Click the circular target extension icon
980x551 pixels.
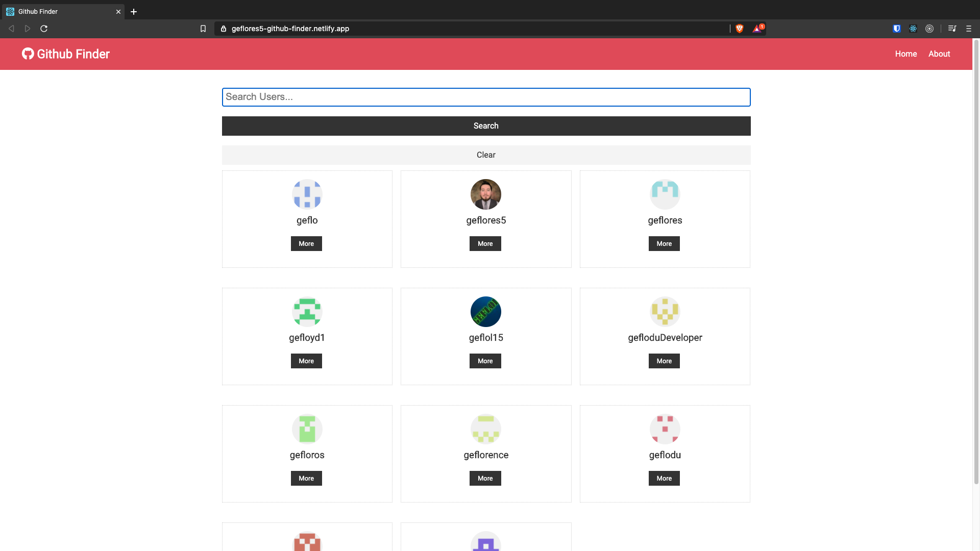[x=929, y=29]
